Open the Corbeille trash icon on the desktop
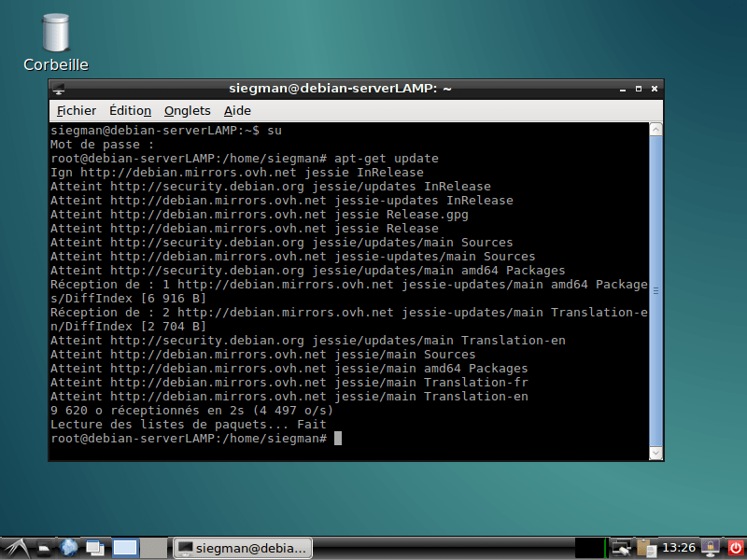Screen dimensions: 747x560 coord(54,37)
